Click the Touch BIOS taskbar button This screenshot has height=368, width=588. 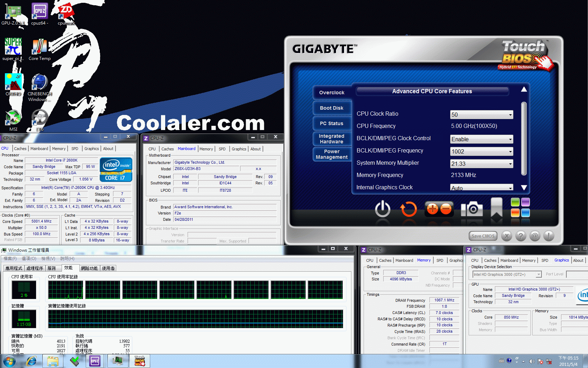coord(140,361)
